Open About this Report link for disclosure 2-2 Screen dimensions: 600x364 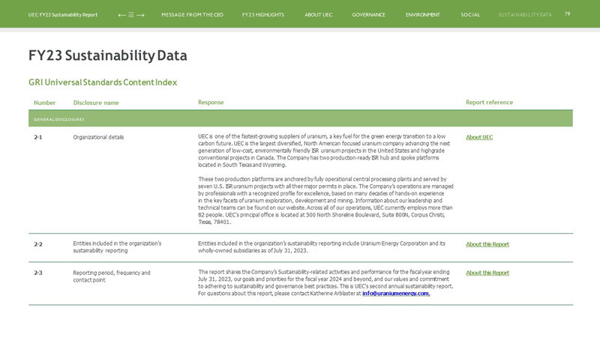487,244
